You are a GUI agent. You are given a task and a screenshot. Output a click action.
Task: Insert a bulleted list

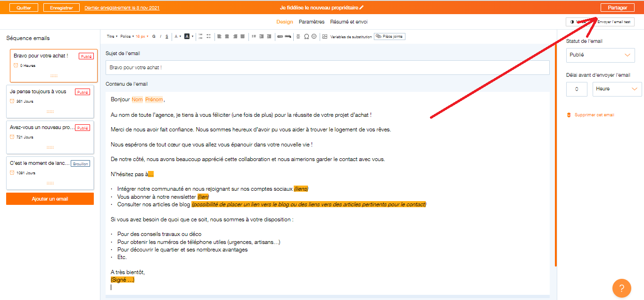tap(209, 36)
